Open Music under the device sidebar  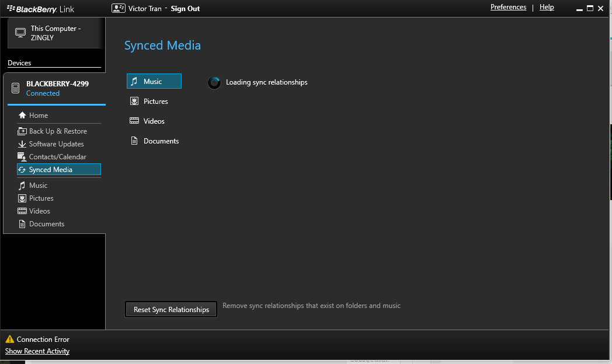[x=59, y=185]
